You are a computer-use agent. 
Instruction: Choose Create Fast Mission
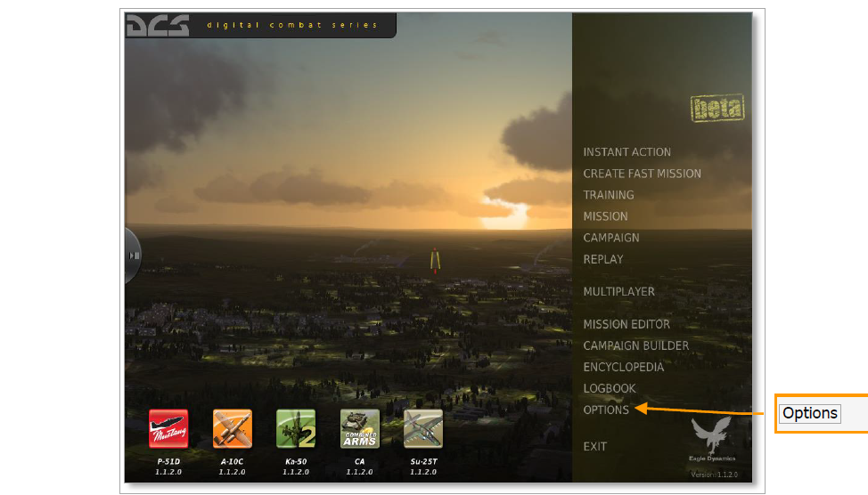(x=643, y=174)
